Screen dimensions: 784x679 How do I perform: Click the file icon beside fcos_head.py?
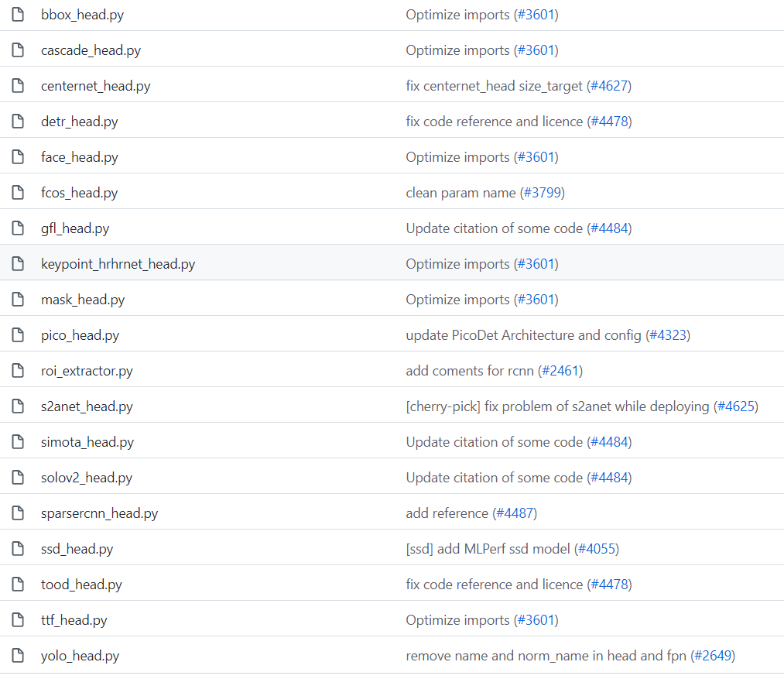pyautogui.click(x=18, y=192)
